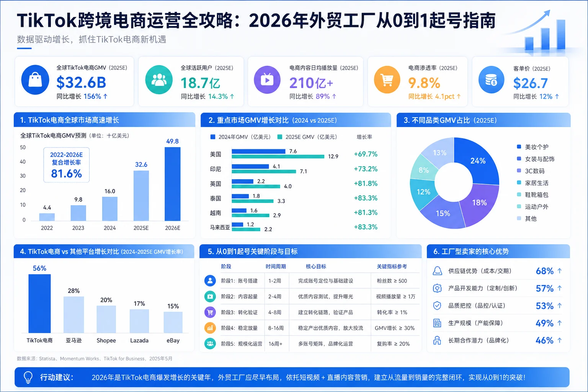Click the 3C数码 legend color square
This screenshot has height=392, width=588.
519,171
